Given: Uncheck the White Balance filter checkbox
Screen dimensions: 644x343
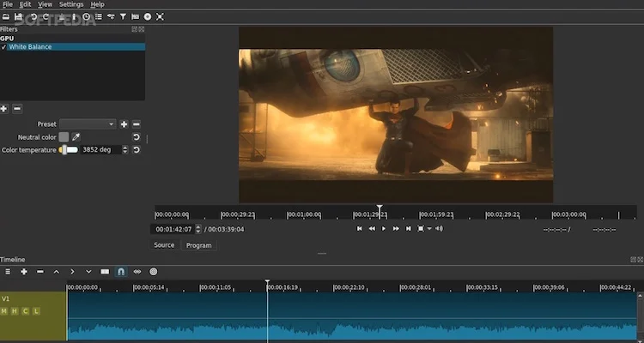Looking at the screenshot, I should (3, 47).
